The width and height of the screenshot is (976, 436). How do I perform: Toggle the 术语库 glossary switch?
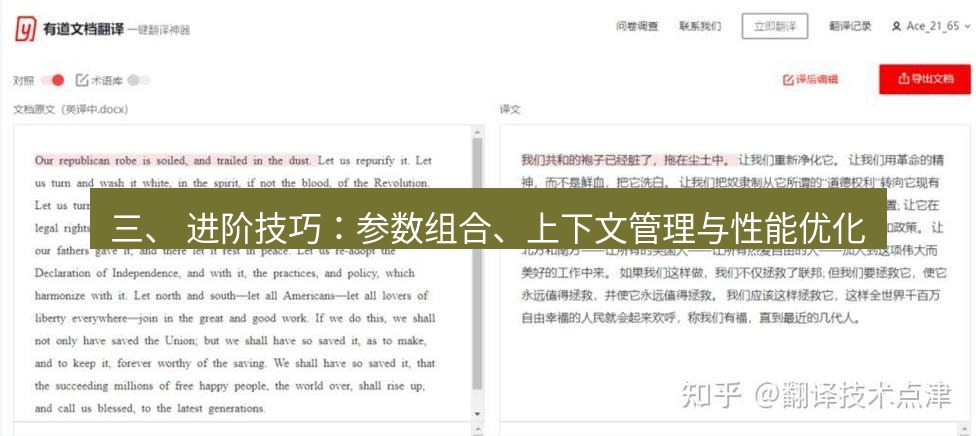pos(139,80)
